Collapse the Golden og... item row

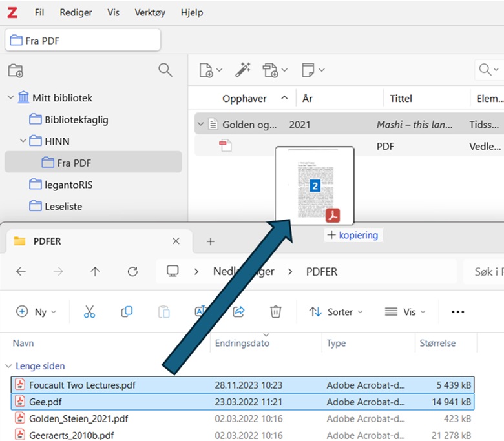pos(201,124)
